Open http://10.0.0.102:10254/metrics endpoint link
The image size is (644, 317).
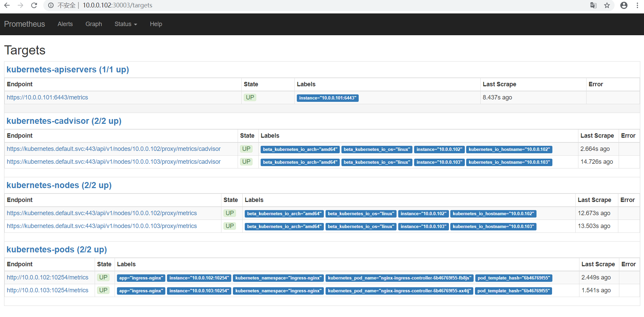coord(48,277)
